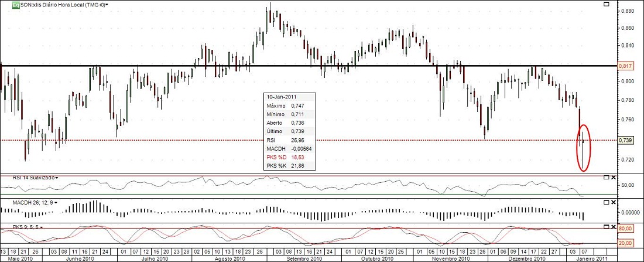This screenshot has width=644, height=262.
Task: Click Dezembro 2010 on the time axis
Action: coord(527,258)
